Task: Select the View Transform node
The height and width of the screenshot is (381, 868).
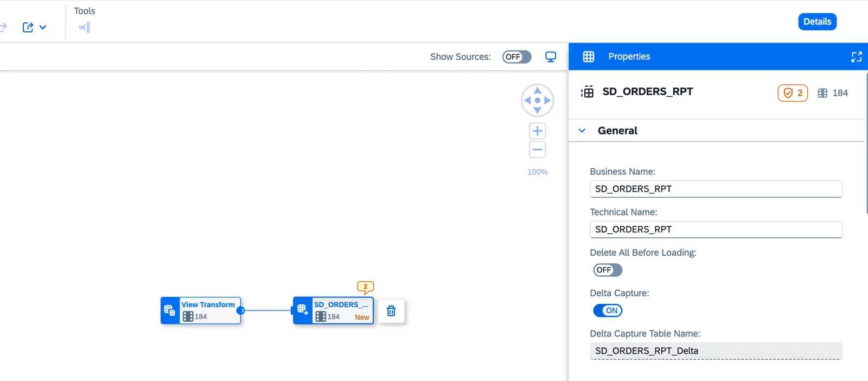Action: pyautogui.click(x=201, y=310)
